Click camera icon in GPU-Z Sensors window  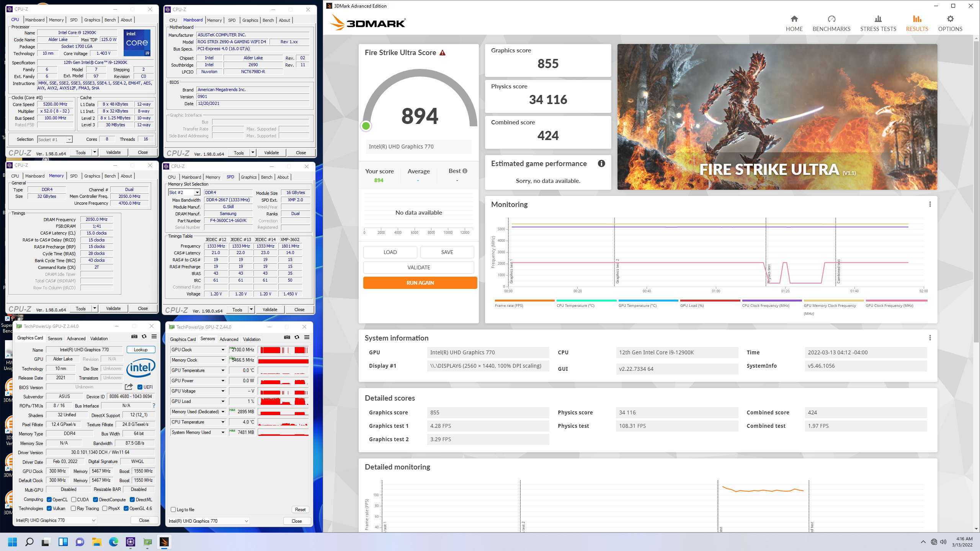click(287, 337)
